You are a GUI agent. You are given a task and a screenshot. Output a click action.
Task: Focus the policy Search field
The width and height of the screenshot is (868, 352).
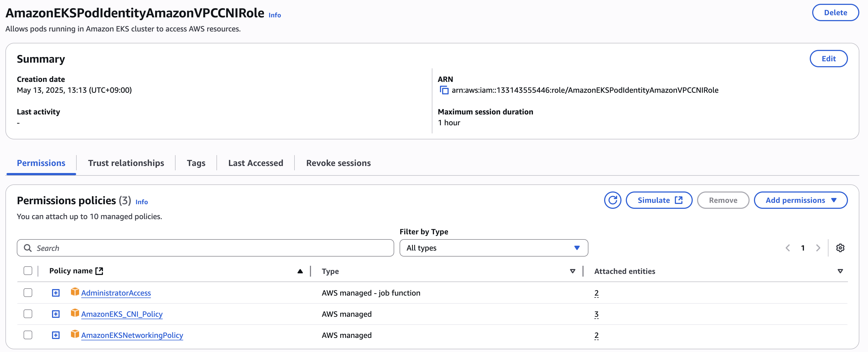point(205,248)
